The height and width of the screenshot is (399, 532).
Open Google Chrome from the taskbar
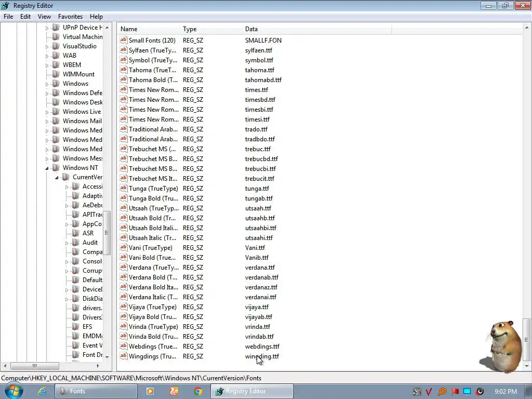pyautogui.click(x=198, y=391)
